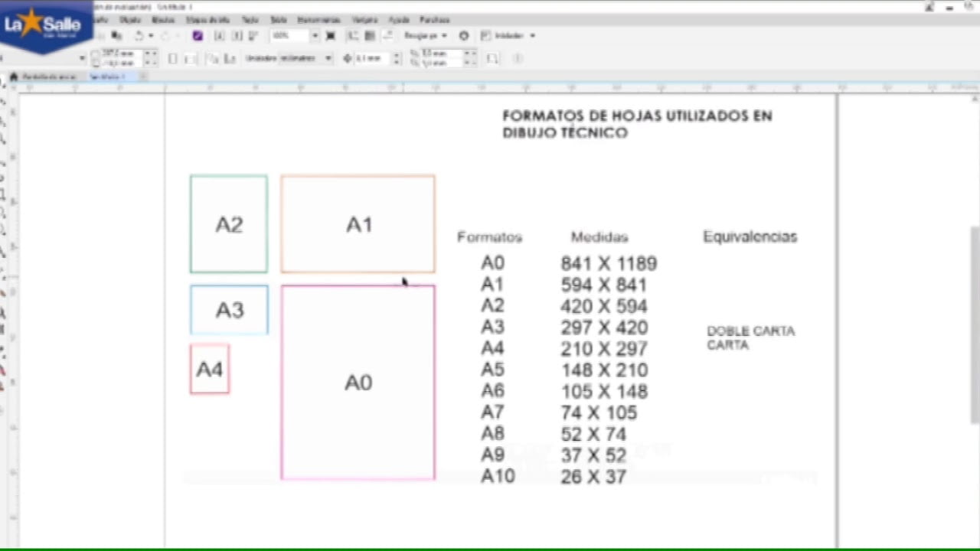This screenshot has height=551, width=980.
Task: Expand the undo history dropdown arrow
Action: click(x=151, y=36)
